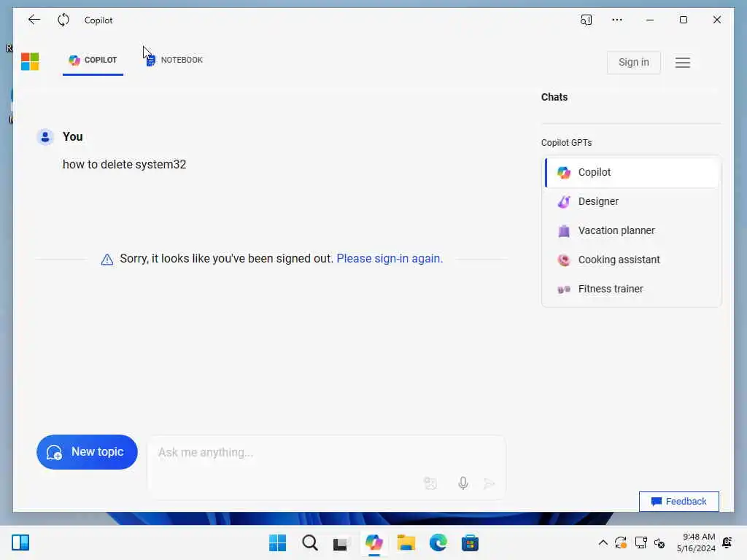Click the network tray icon
Screen dimensions: 747x560
(x=640, y=542)
